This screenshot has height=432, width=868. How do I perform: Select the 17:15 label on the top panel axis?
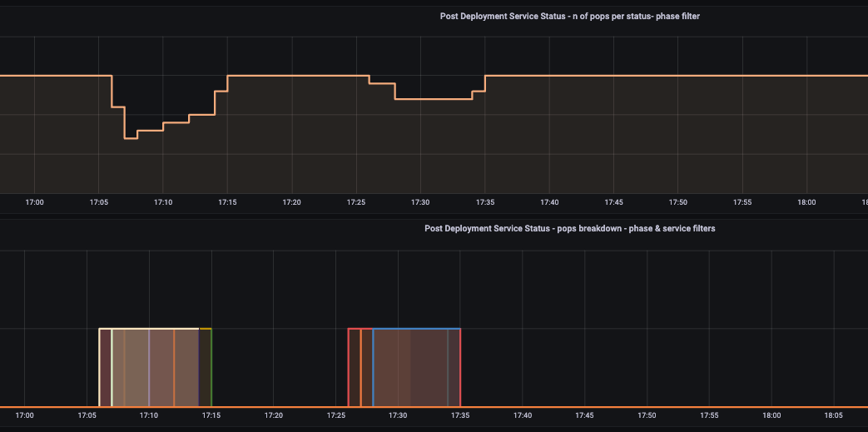tap(227, 202)
